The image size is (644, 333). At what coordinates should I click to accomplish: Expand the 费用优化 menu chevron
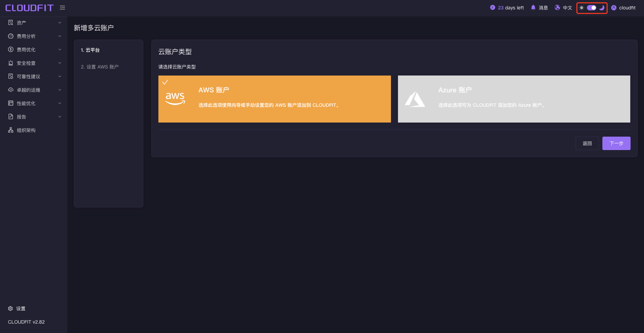[x=60, y=49]
